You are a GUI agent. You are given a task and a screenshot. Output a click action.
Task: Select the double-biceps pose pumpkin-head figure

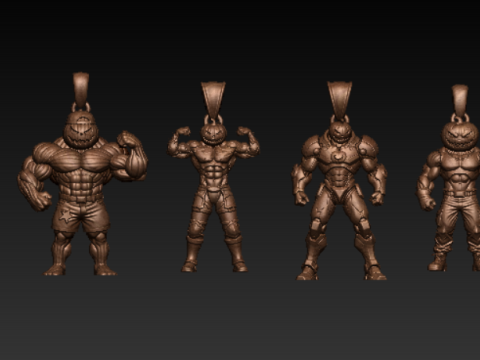[x=213, y=177]
